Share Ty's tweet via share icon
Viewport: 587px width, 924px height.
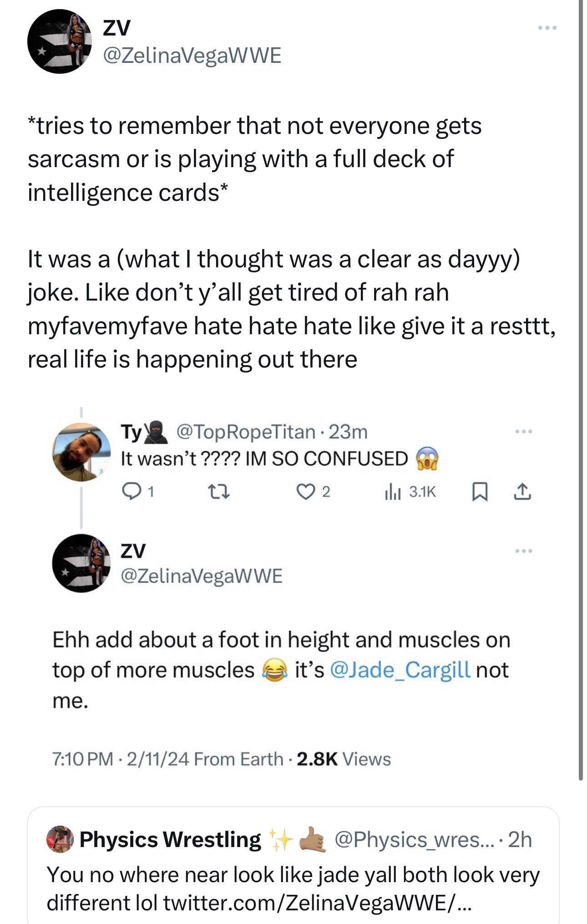(x=522, y=492)
